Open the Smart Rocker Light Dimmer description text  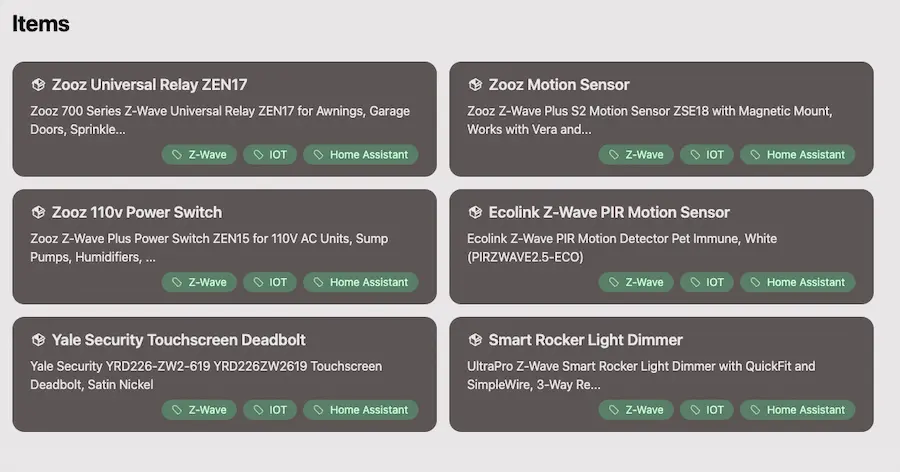(641, 376)
